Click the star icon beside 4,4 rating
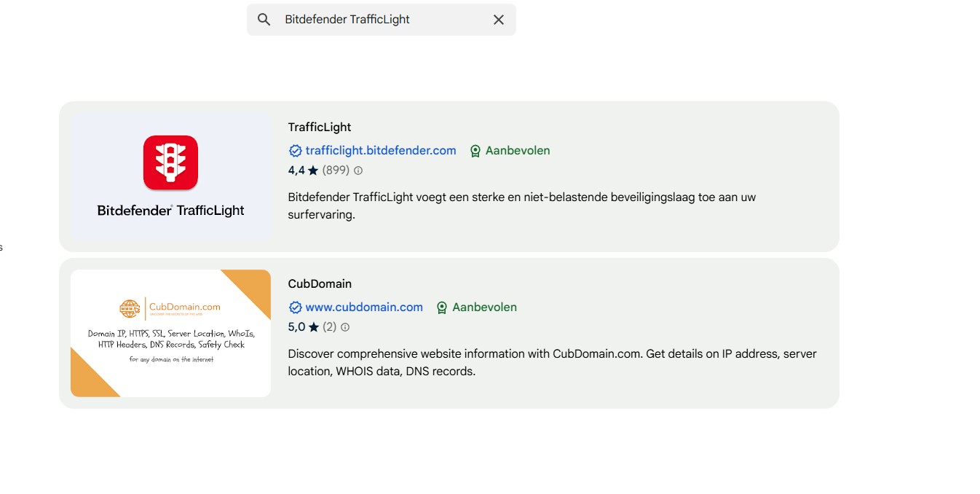This screenshot has width=980, height=494. tap(313, 170)
